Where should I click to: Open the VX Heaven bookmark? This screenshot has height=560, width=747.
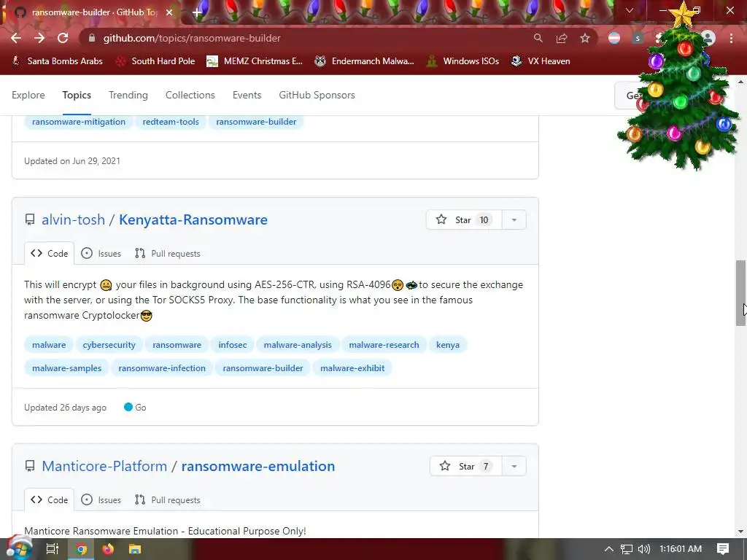point(541,61)
